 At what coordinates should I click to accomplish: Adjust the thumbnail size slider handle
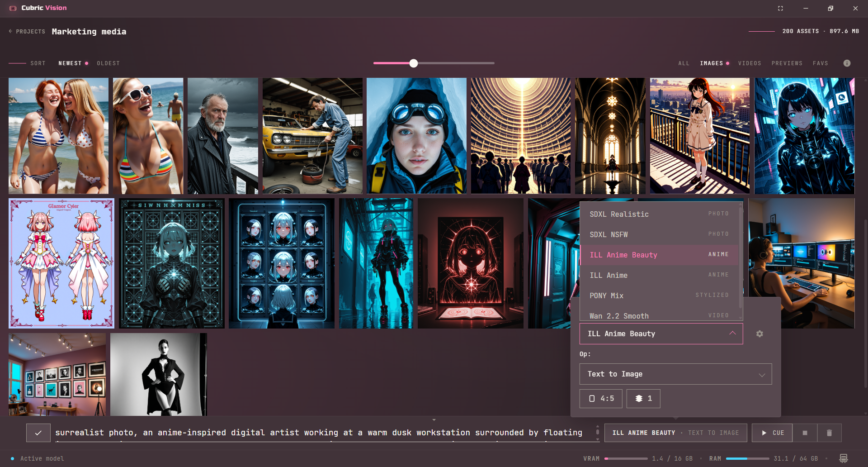[414, 63]
